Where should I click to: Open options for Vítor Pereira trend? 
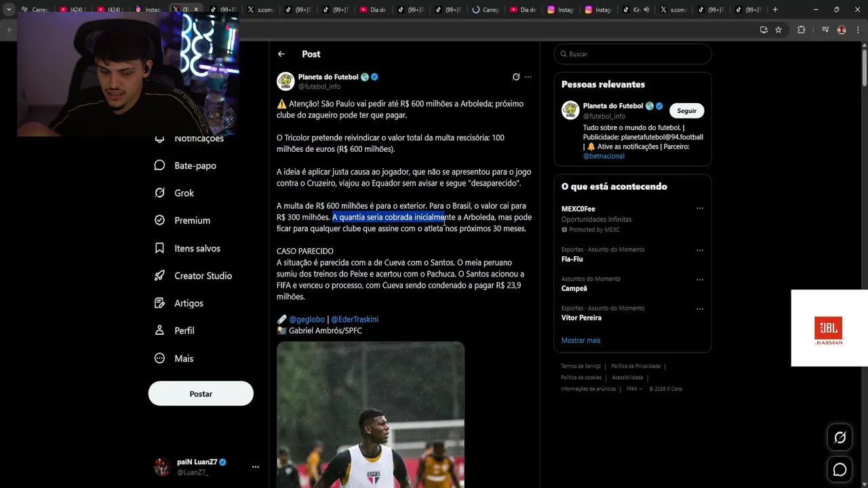coord(700,308)
